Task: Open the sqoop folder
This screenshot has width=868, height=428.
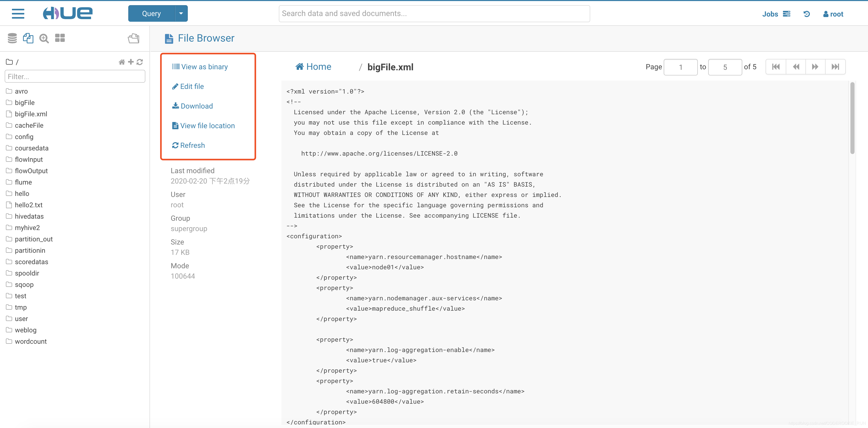Action: tap(24, 285)
